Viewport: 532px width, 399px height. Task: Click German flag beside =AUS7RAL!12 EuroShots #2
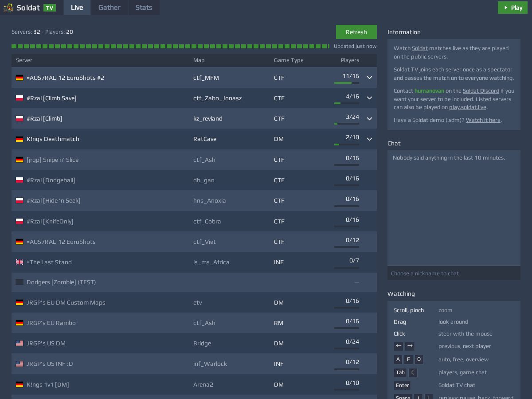point(20,78)
